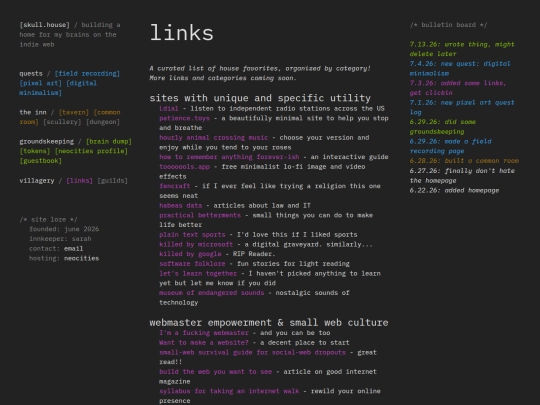This screenshot has width=540, height=405.
Task: Open the Ldial radio link
Action: coord(169,108)
